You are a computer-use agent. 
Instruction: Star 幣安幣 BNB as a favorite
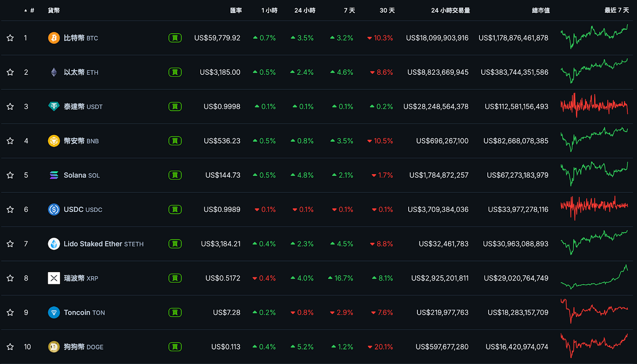[x=10, y=141]
